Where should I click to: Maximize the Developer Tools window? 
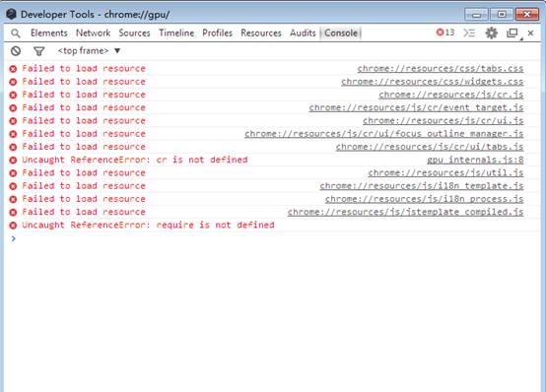click(502, 14)
